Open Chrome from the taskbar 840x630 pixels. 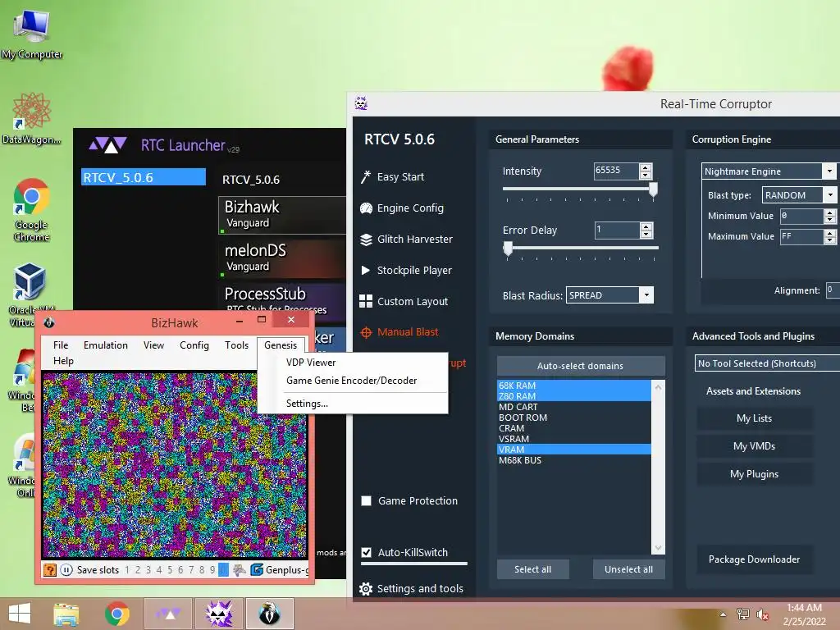tap(116, 614)
